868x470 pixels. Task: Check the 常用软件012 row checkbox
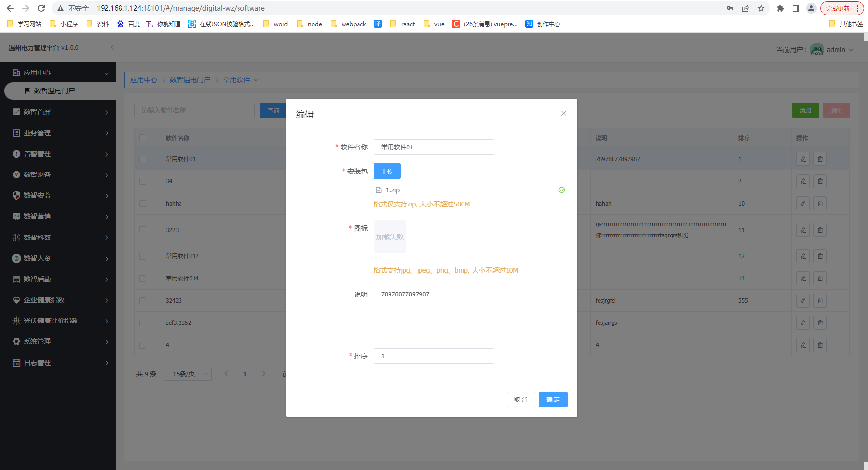pyautogui.click(x=143, y=256)
